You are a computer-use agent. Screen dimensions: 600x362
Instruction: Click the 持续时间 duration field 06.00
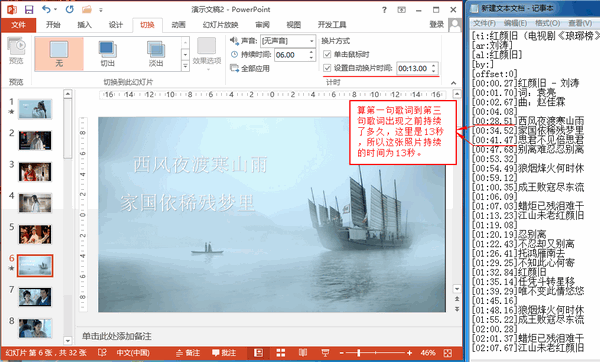click(x=291, y=55)
